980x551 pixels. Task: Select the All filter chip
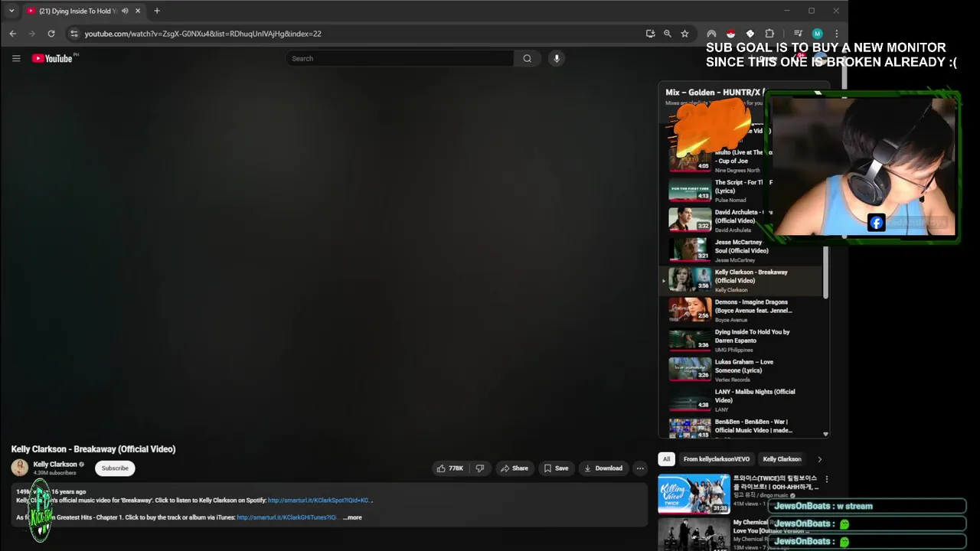click(x=666, y=459)
